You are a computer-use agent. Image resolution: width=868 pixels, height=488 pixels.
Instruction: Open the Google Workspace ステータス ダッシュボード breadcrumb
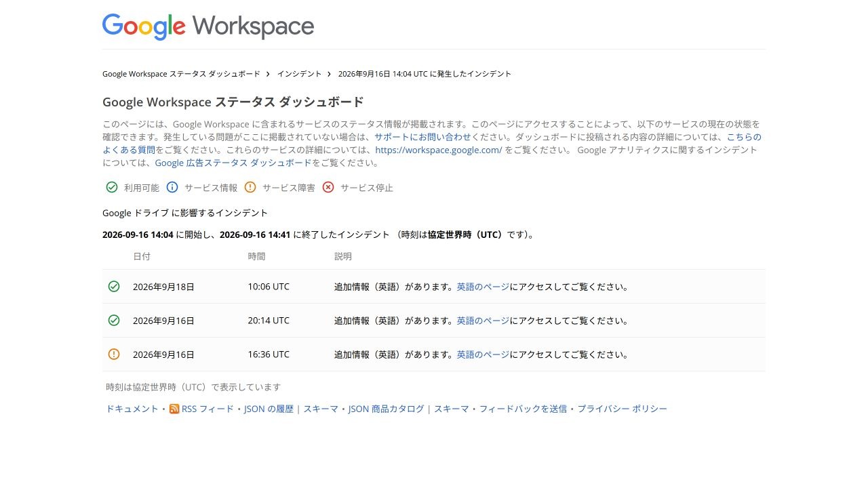coord(181,73)
